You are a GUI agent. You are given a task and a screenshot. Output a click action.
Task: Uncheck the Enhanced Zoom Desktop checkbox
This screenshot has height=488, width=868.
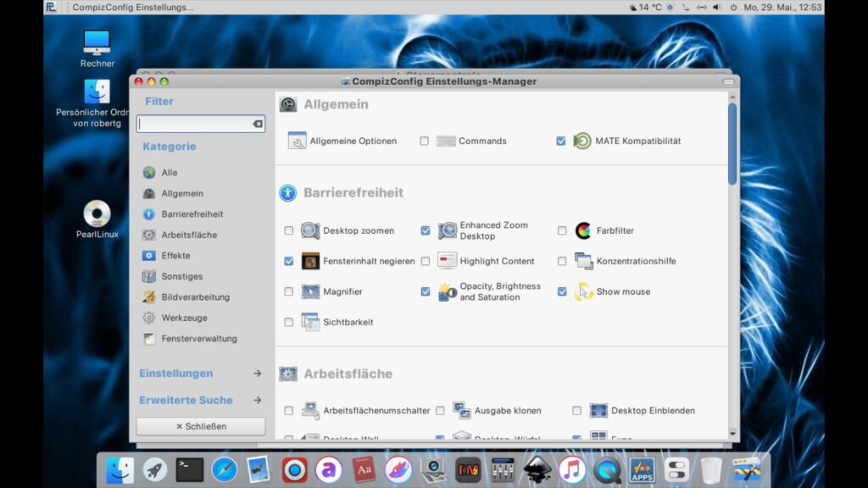pos(426,230)
